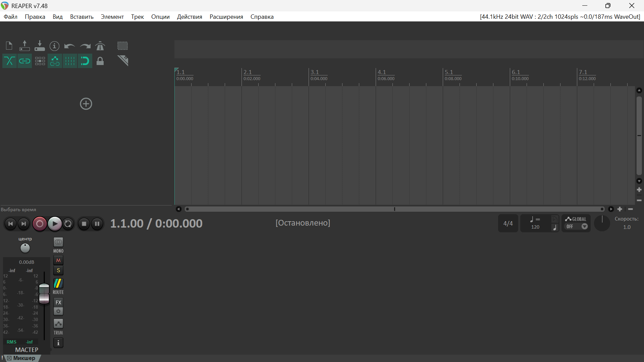
Task: Click the locking padlock icon
Action: [100, 61]
